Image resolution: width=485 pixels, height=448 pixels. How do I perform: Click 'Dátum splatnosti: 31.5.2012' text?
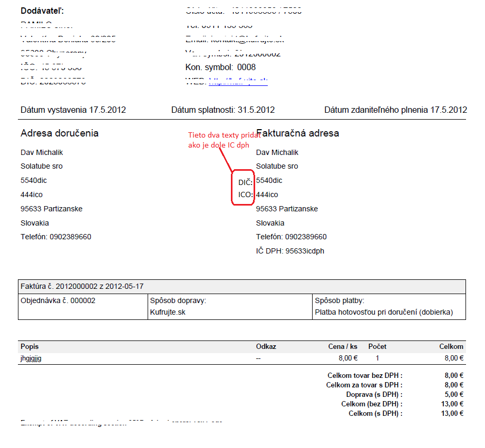223,110
